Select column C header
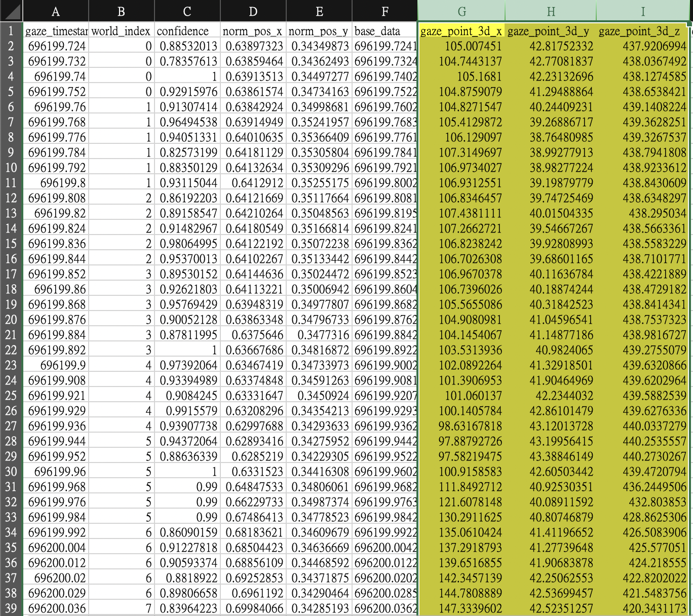Viewport: 693px width, 616px height. click(x=187, y=11)
